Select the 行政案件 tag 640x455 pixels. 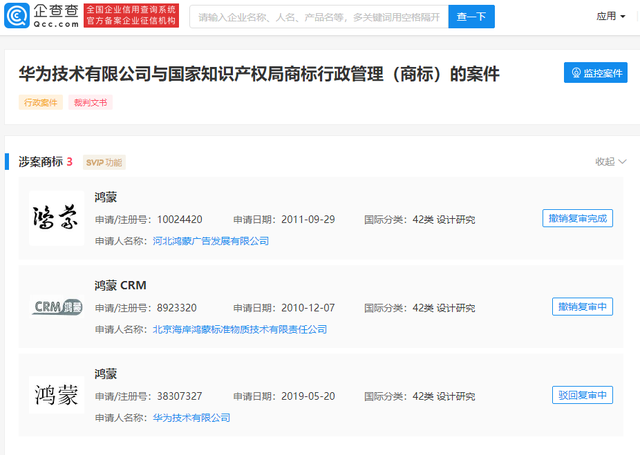tap(41, 103)
